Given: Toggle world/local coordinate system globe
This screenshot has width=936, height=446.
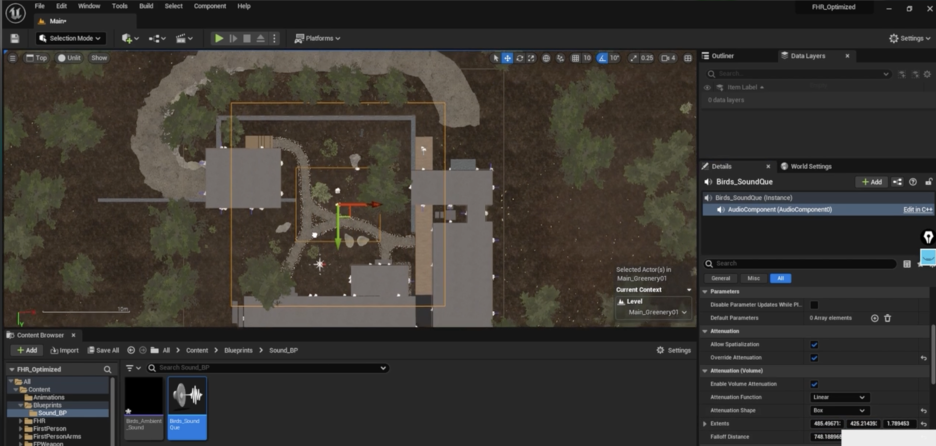Looking at the screenshot, I should [x=546, y=58].
